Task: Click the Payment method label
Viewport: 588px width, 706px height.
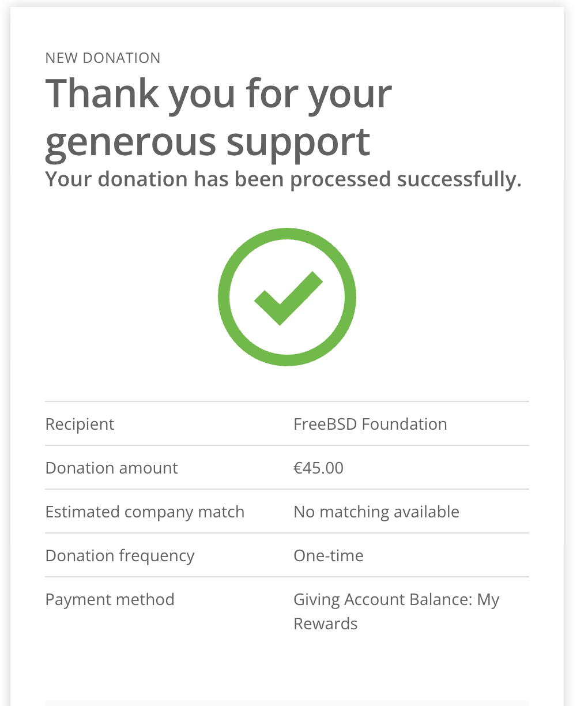Action: pyautogui.click(x=110, y=599)
